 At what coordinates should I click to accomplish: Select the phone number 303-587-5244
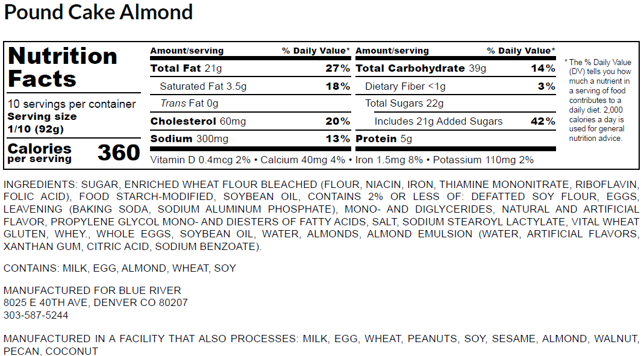[x=36, y=315]
